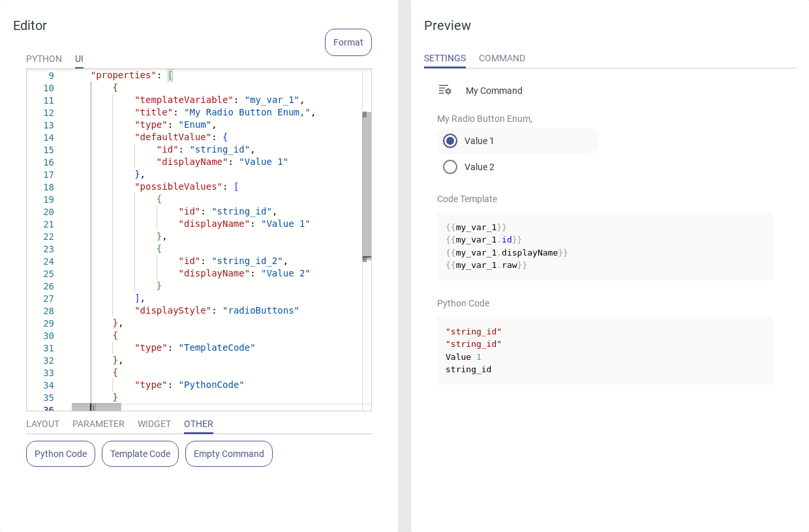Click the Code Template block
809x532 pixels.
(x=605, y=246)
